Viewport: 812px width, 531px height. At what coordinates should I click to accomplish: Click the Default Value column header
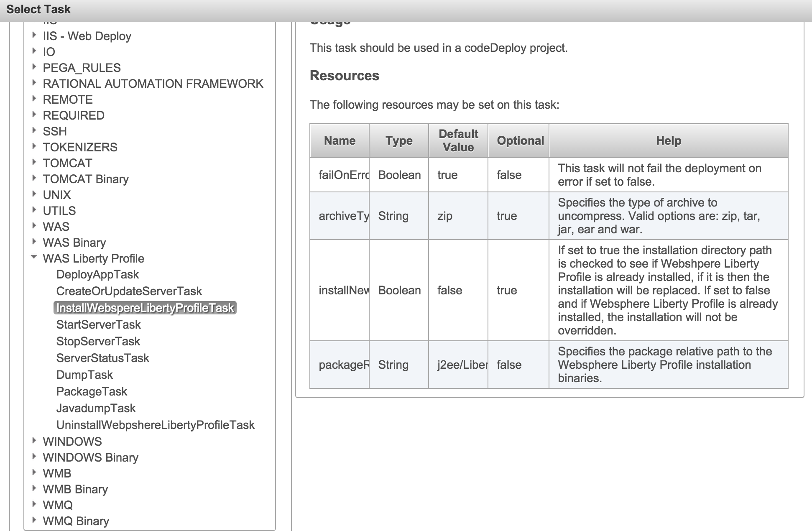tap(458, 140)
